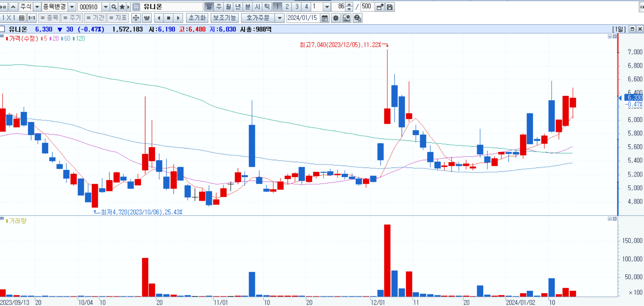The image size is (644, 306).
Task: Activate the crosshair move tool
Action: point(136,18)
